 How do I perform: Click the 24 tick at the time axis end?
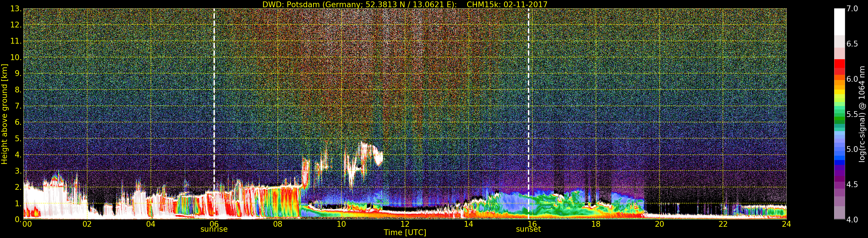[x=786, y=224]
